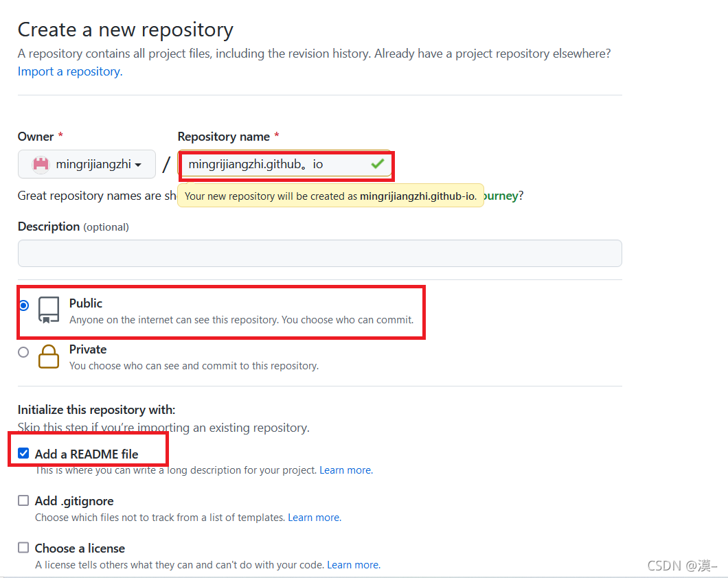Select the Private radio button
The width and height of the screenshot is (728, 578).
point(23,352)
